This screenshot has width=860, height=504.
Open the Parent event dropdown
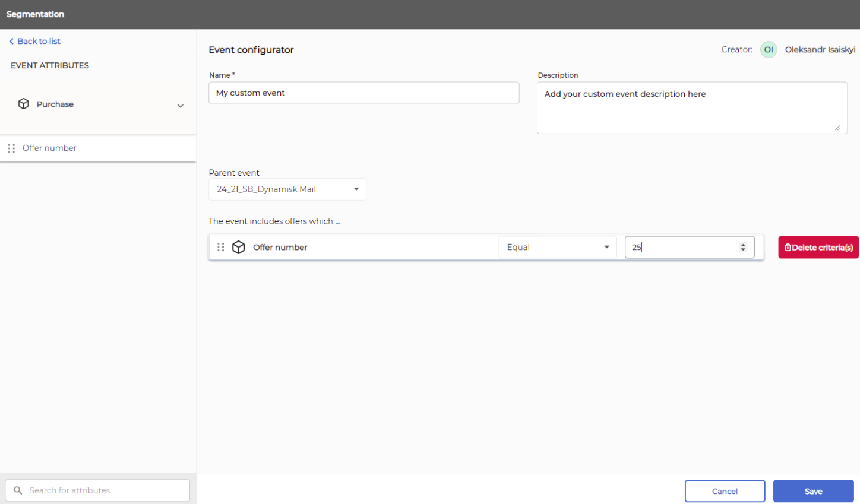pyautogui.click(x=287, y=189)
